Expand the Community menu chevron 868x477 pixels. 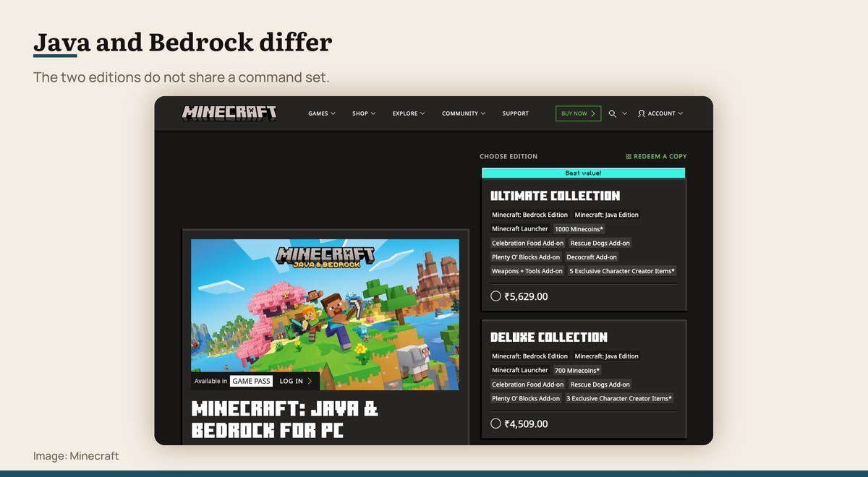483,113
